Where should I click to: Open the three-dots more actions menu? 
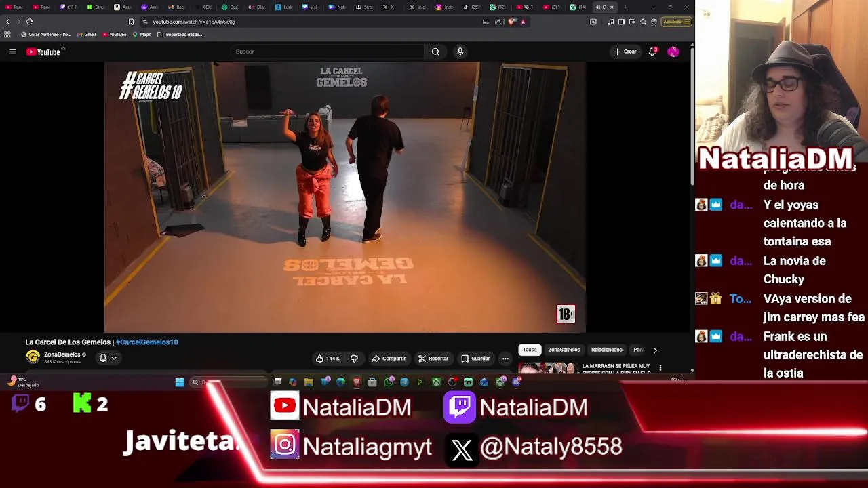click(505, 359)
